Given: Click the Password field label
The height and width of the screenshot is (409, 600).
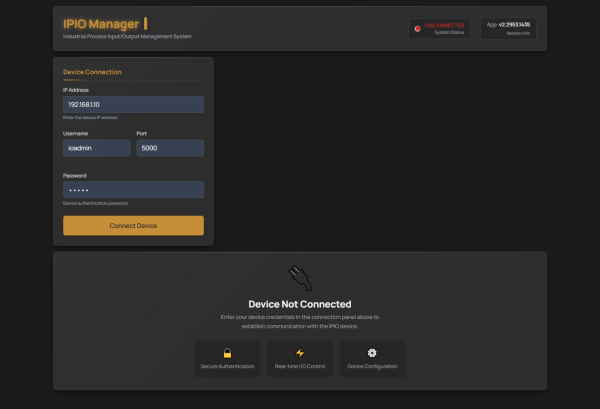Looking at the screenshot, I should tap(75, 176).
